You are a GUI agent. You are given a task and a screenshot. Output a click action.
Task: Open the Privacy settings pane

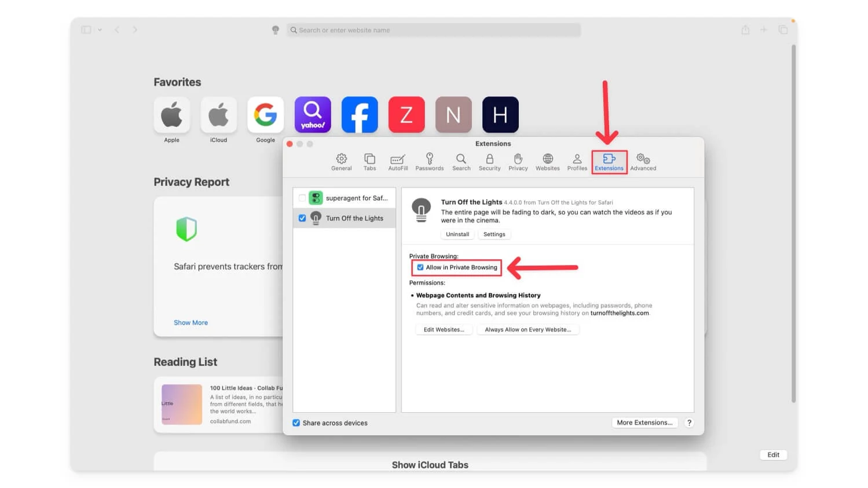click(x=518, y=162)
